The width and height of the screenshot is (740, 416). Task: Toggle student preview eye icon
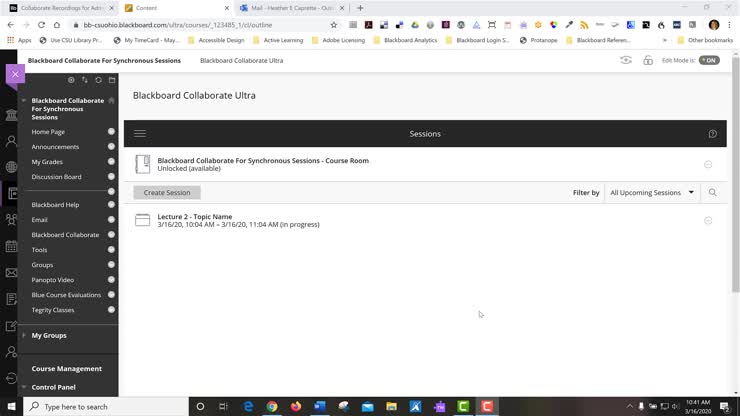click(626, 60)
